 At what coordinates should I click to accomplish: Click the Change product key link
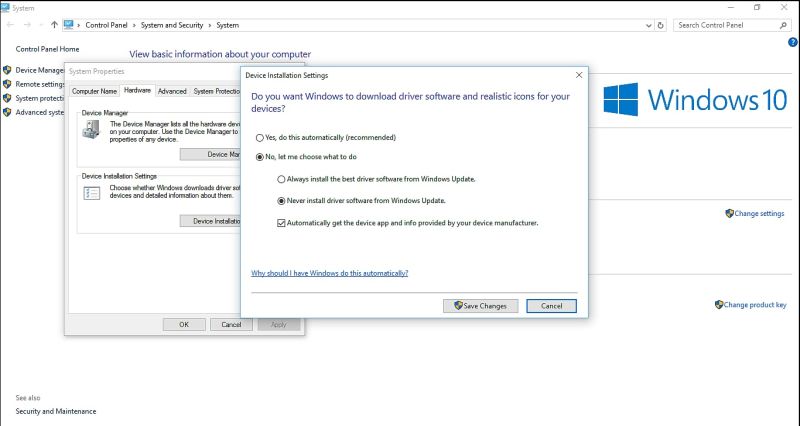click(755, 305)
